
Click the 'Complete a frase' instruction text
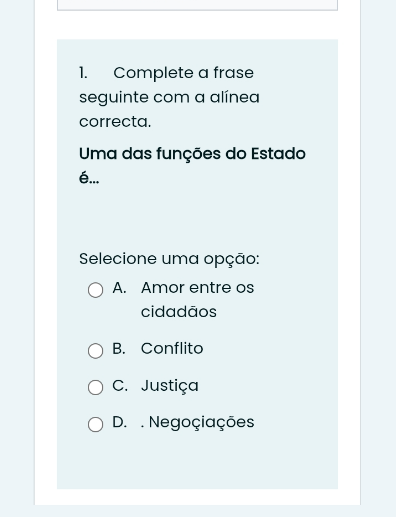pyautogui.click(x=183, y=73)
